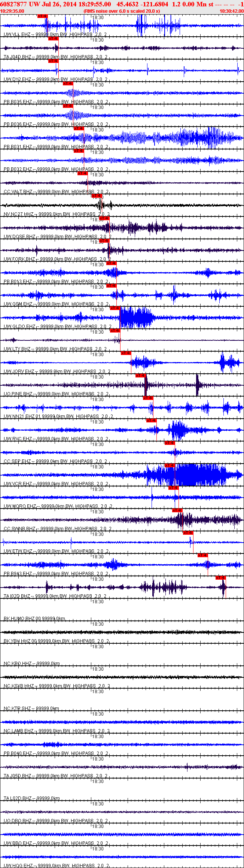The height and width of the screenshot is (868, 244).
Task: Select the pick flag on UW.VCR trace
Action: pos(170,465)
